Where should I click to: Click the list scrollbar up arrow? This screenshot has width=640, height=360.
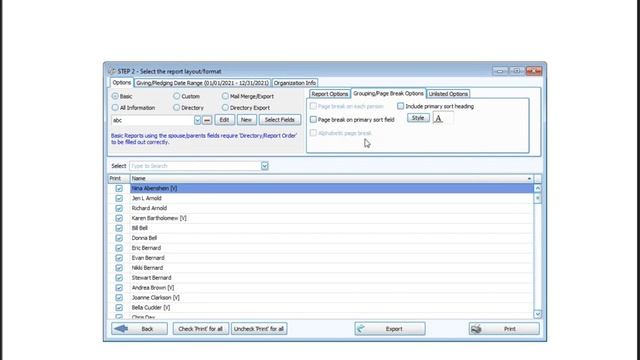(x=538, y=189)
